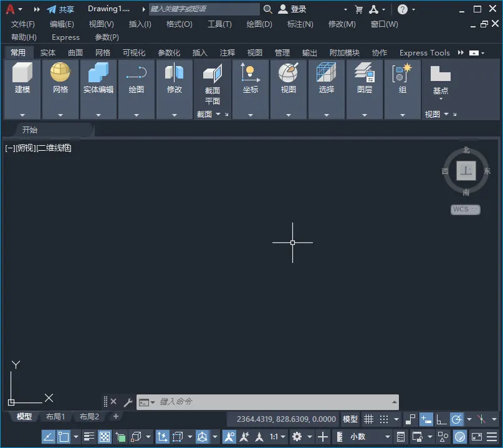Open the 图层 (Layers) ribbon panel
Screen dimensions: 503x448
pos(365,89)
